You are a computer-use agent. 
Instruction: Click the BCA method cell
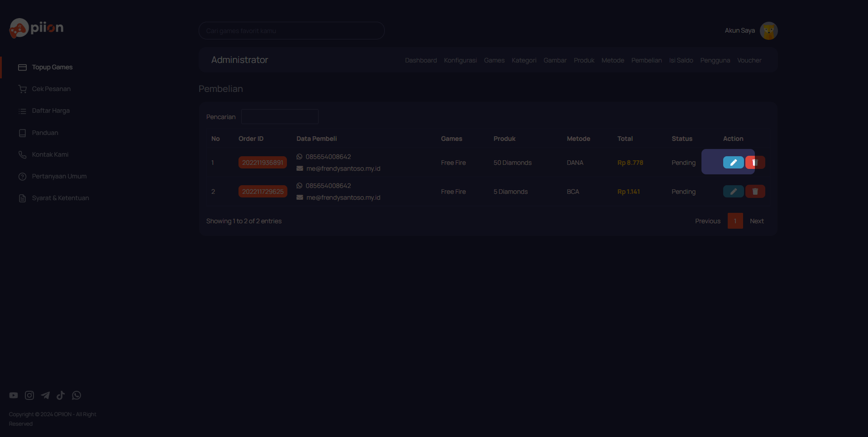[572, 192]
